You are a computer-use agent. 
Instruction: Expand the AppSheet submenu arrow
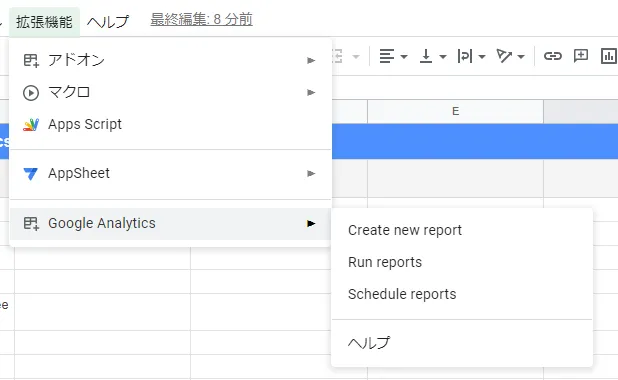[x=311, y=173]
